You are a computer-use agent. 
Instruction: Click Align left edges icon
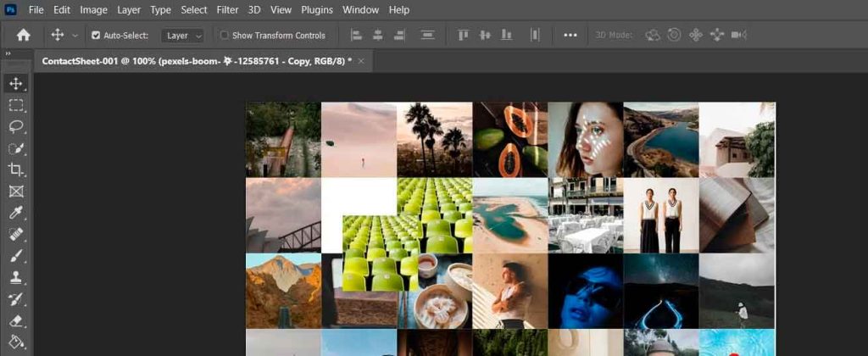pos(357,36)
